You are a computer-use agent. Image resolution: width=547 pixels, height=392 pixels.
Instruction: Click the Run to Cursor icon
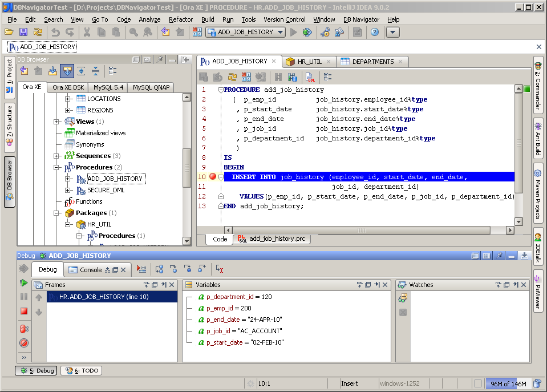(220, 269)
